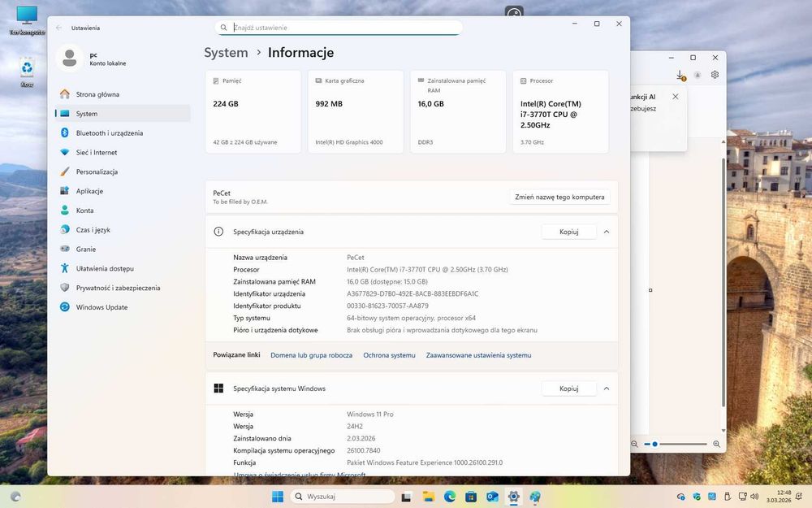Open Strona główna in the sidebar
The image size is (812, 508).
pyautogui.click(x=123, y=94)
